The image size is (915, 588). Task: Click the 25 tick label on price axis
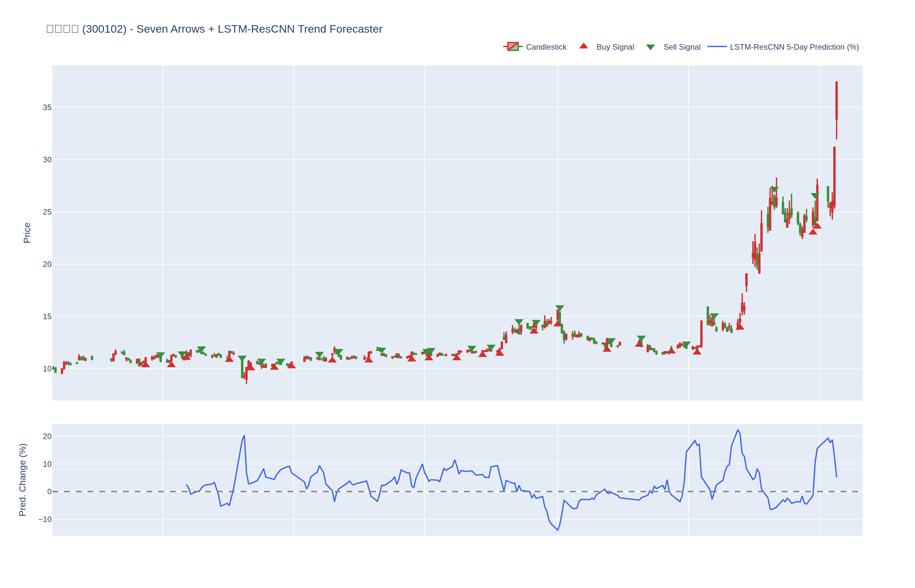(x=47, y=212)
